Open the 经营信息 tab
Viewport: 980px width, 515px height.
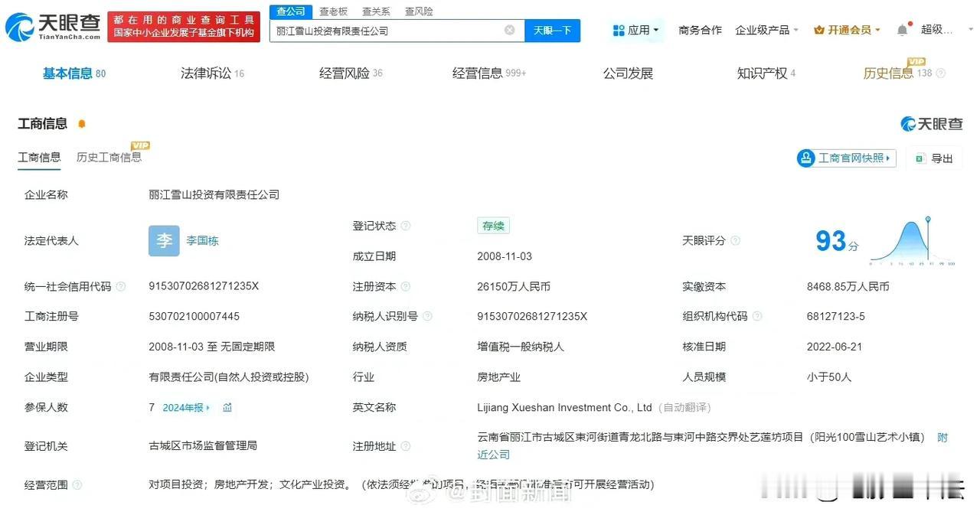(x=489, y=73)
